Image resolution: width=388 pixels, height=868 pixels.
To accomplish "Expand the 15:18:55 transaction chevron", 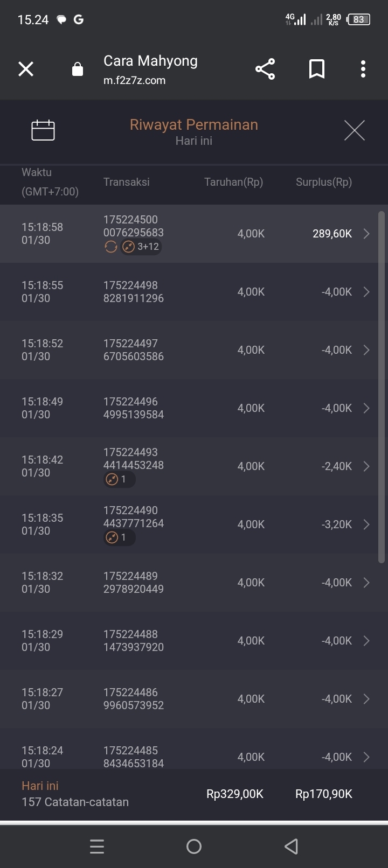I will coord(366,292).
